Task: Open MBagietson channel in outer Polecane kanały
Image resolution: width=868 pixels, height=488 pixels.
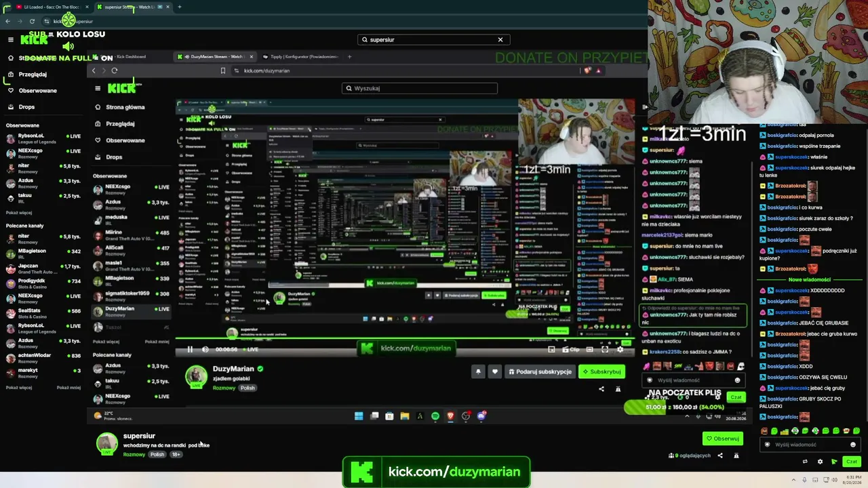Action: [x=43, y=251]
